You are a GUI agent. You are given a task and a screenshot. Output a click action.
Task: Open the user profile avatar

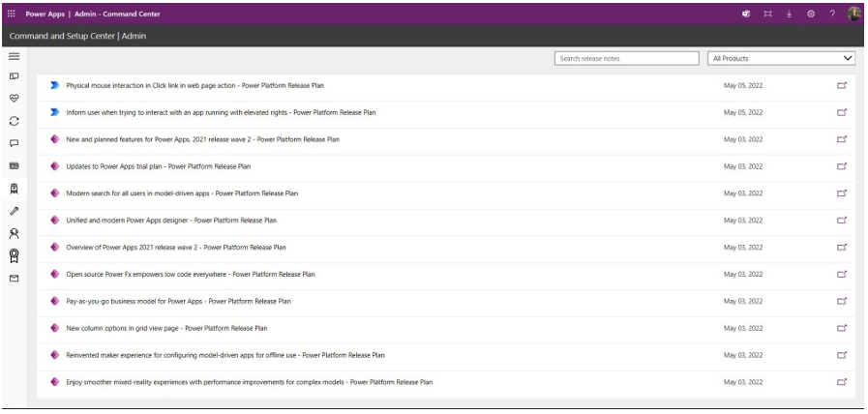(853, 15)
